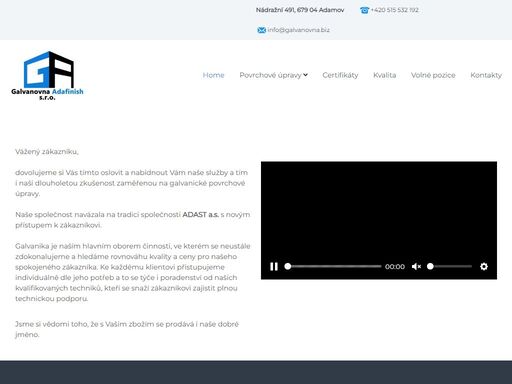Screen dimensions: 512x384
Task: Click the 00:00 video time display
Action: pyautogui.click(x=395, y=267)
